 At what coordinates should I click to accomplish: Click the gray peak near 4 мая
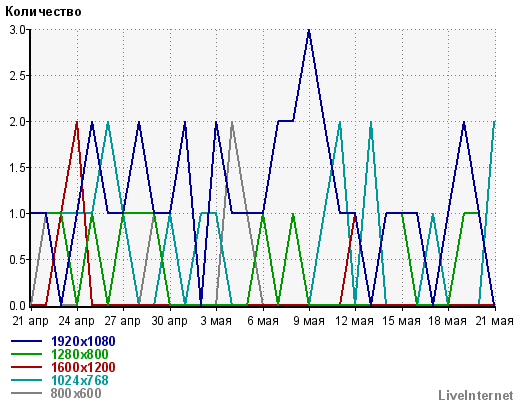tap(232, 123)
